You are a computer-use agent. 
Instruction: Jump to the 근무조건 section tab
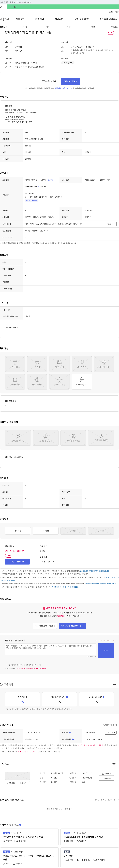(x=26, y=27)
